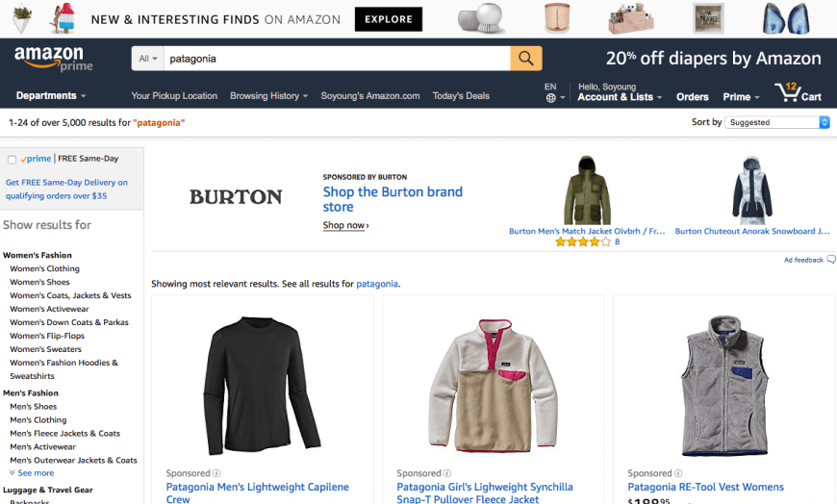Click the star rating of Burton Match Jacket
Screen dimensions: 837x504
coord(583,241)
